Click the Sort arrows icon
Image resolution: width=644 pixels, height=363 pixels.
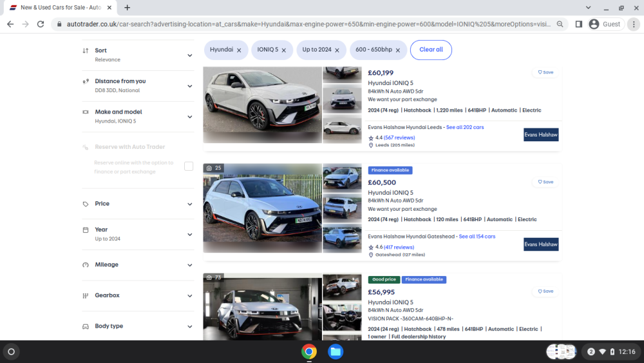(x=86, y=50)
